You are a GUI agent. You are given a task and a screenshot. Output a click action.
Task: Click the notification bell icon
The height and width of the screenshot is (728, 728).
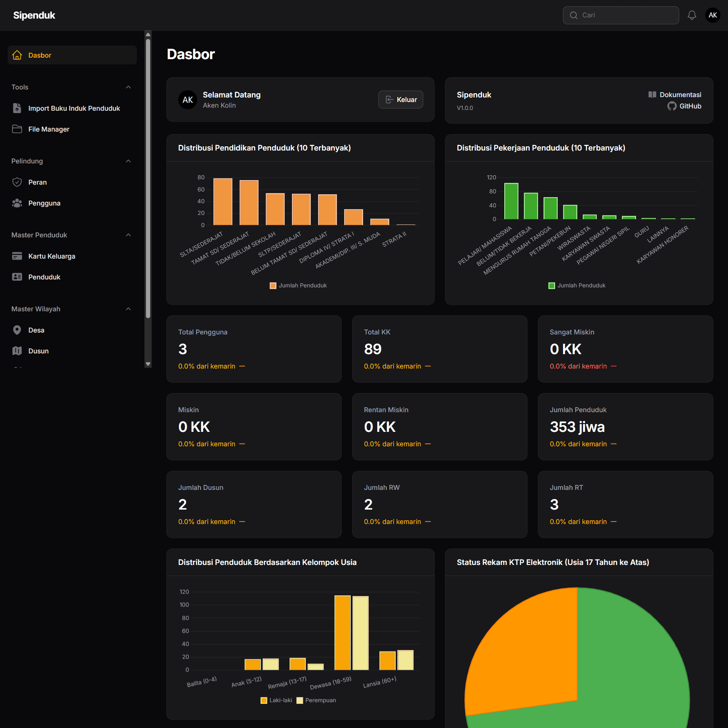pyautogui.click(x=692, y=15)
